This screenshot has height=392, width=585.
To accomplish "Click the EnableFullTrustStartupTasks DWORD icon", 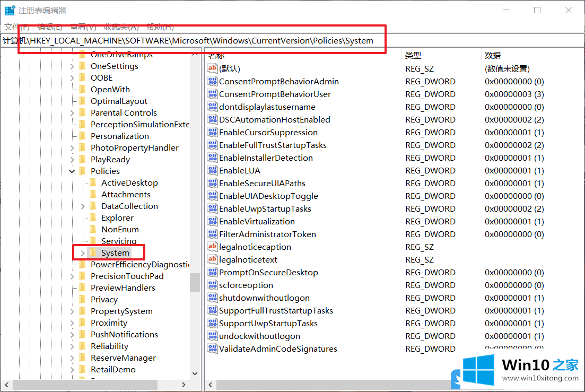I will (213, 145).
